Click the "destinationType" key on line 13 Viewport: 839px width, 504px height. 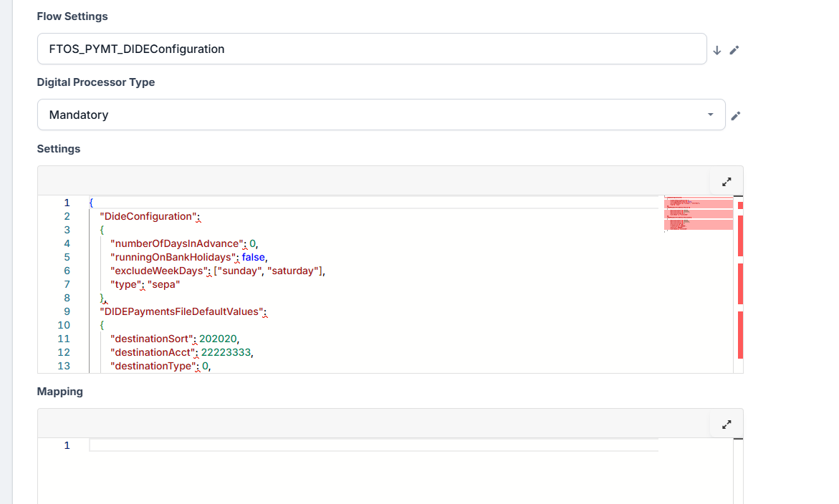153,366
